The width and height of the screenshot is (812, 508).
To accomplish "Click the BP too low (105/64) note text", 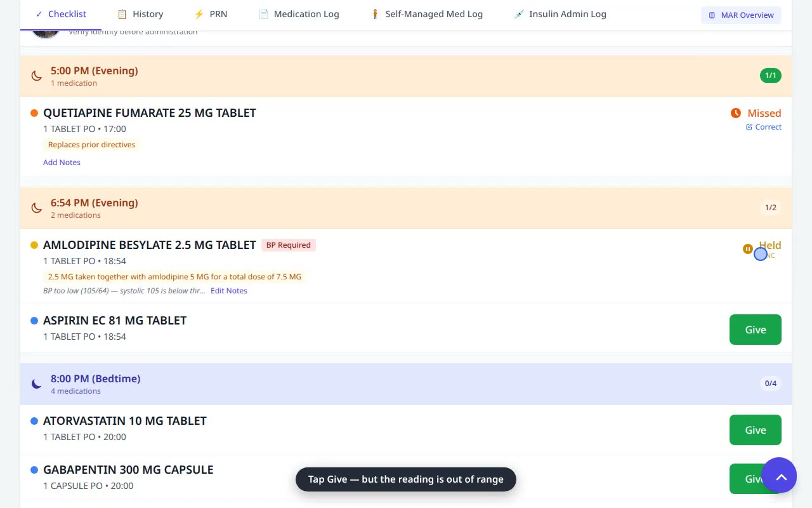I will click(124, 291).
